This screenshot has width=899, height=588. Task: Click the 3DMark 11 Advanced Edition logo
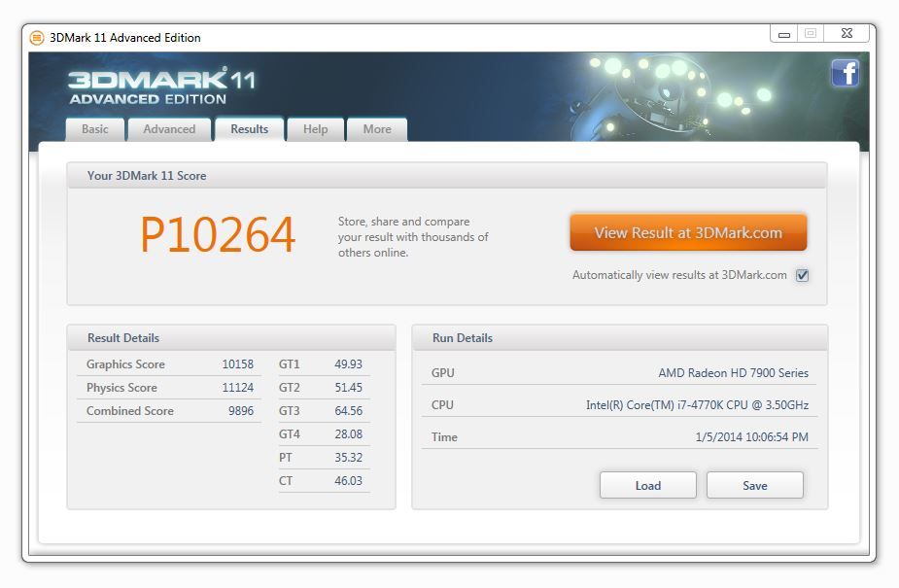[x=161, y=86]
